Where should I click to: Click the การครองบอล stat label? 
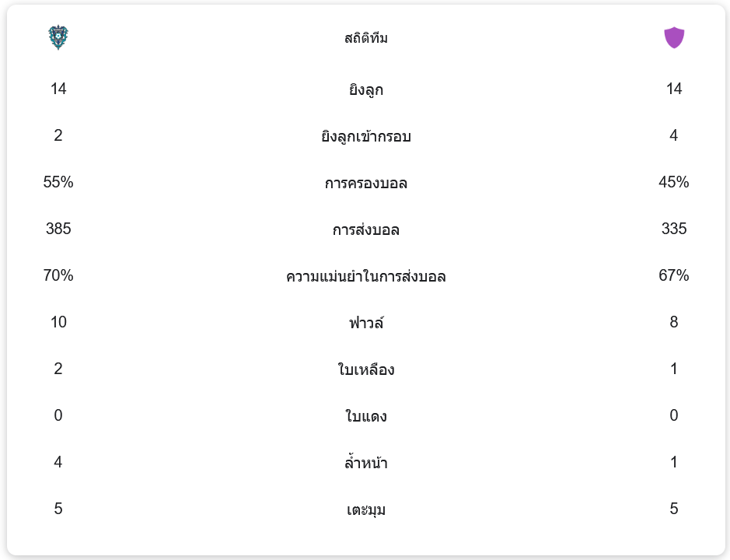(x=366, y=183)
